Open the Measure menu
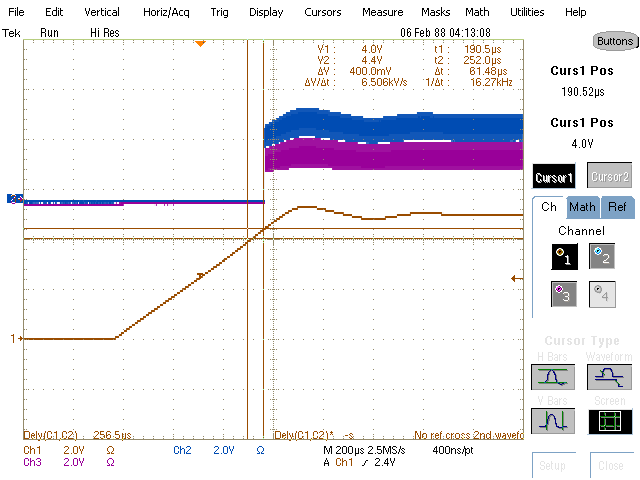Viewport: 640px width, 480px height. [382, 12]
